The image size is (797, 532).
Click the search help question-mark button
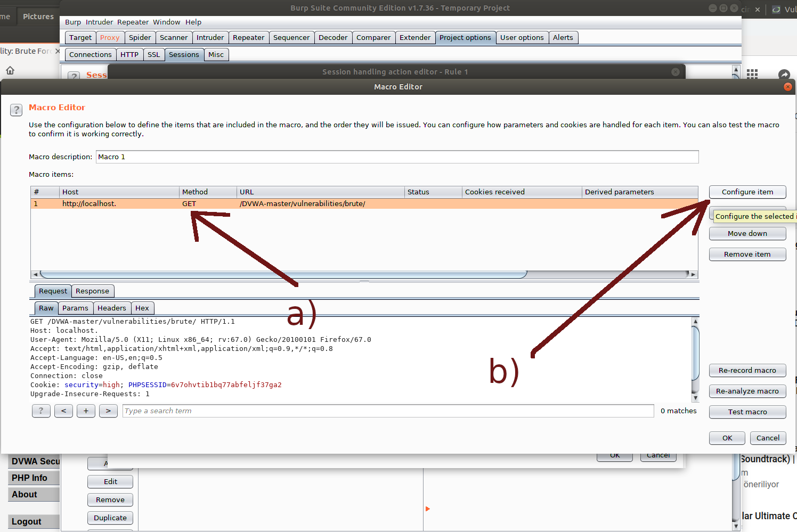[41, 411]
